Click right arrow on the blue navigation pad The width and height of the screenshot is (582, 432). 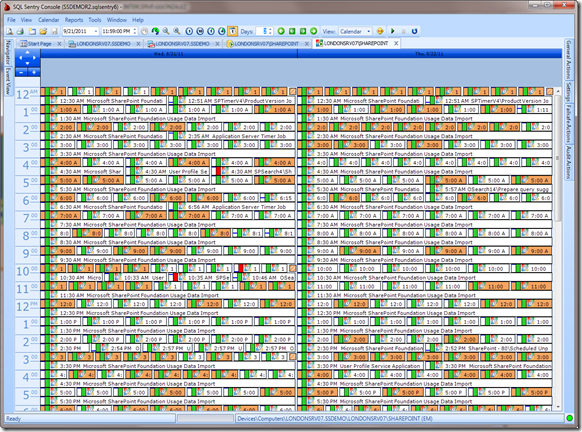point(35,58)
